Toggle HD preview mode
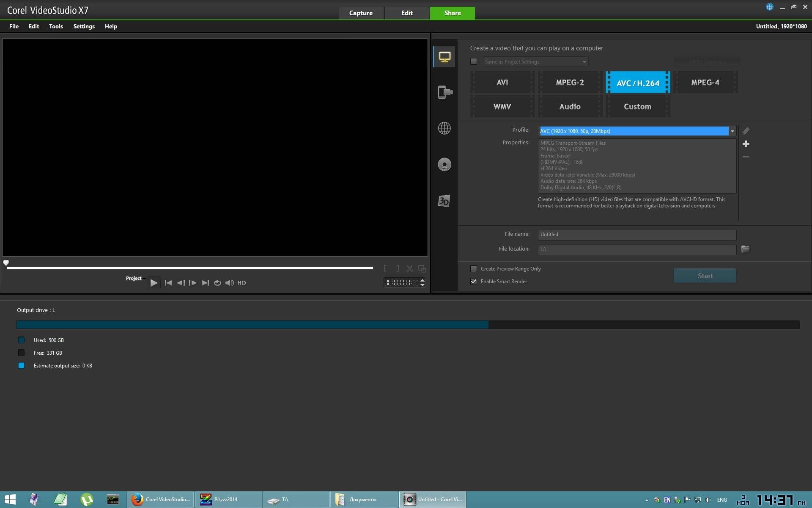 [x=241, y=283]
